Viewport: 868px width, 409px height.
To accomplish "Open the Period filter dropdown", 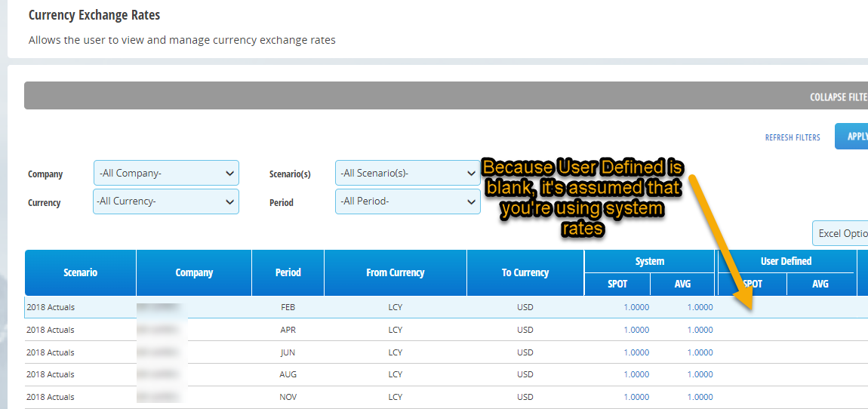I will click(x=408, y=201).
